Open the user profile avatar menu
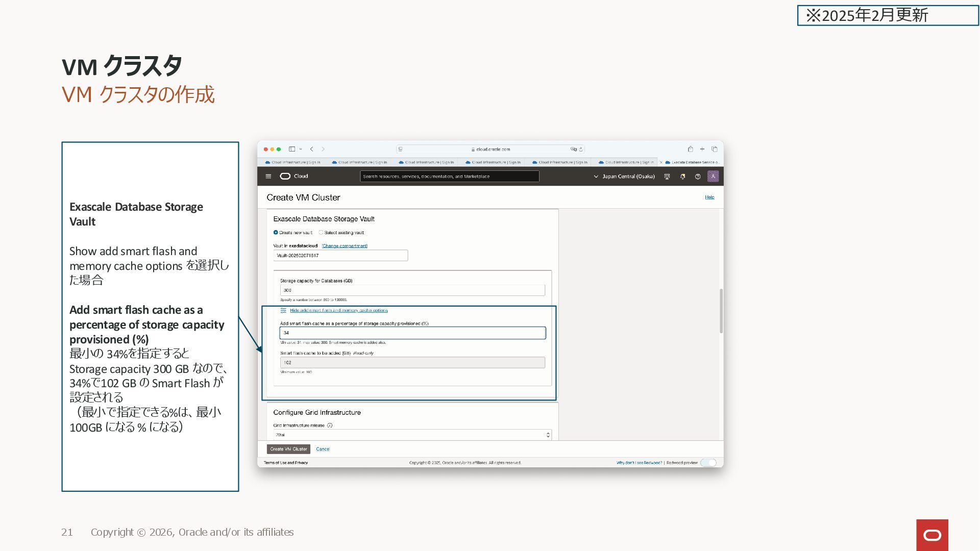This screenshot has width=980, height=551. point(713,177)
